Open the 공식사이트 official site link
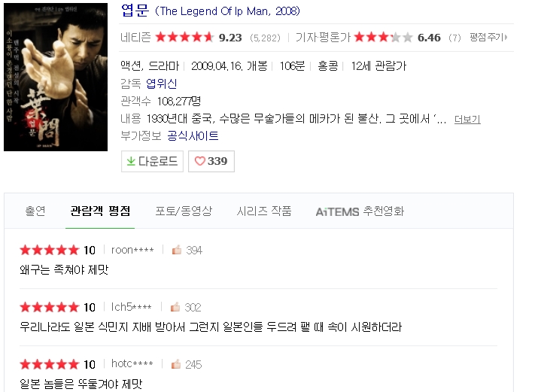 tap(193, 136)
